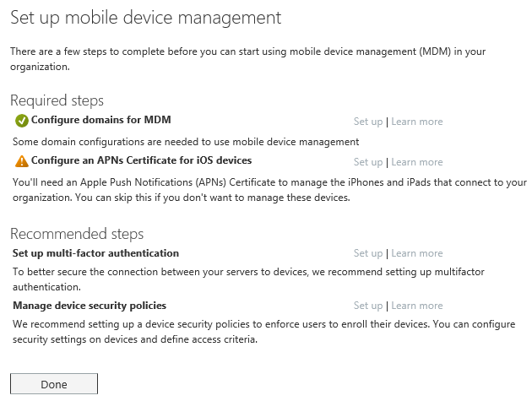Click Set up for the APNs Certificate
This screenshot has width=532, height=401.
pos(368,162)
